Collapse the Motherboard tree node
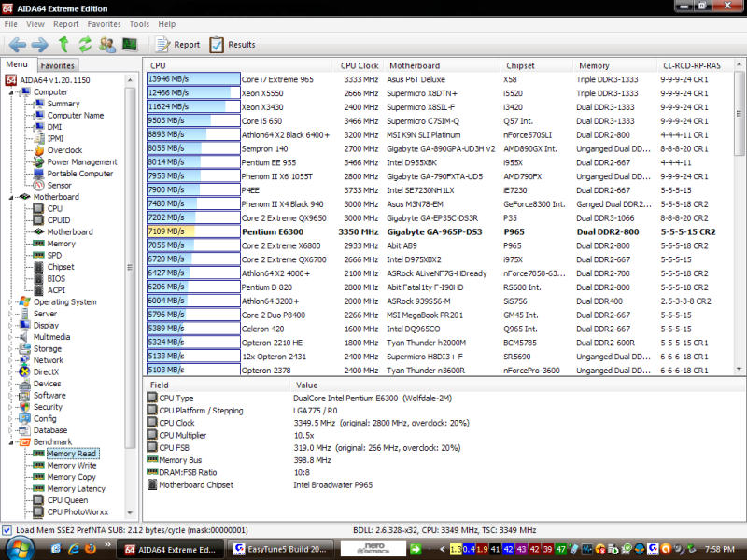747x560 pixels. (11, 197)
